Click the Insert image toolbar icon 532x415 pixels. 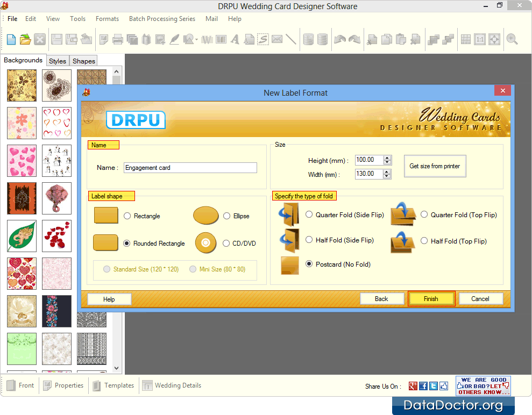160,40
